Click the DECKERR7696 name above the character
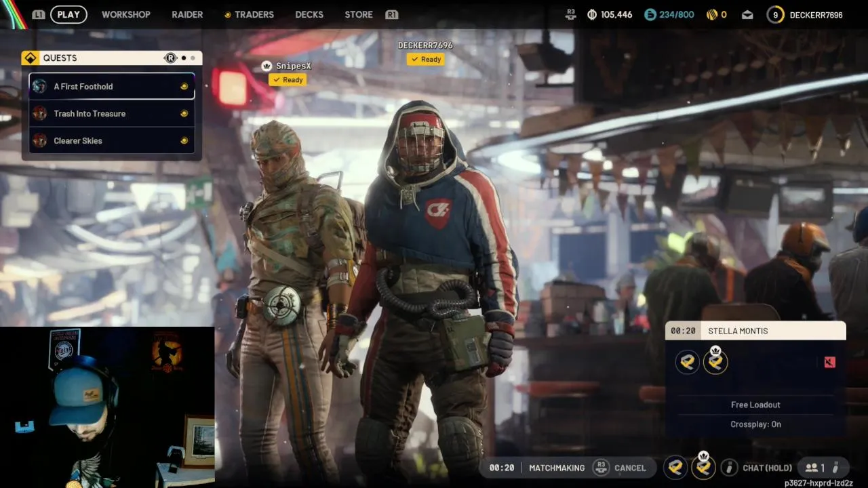Screen dimensions: 868x488 [425, 45]
